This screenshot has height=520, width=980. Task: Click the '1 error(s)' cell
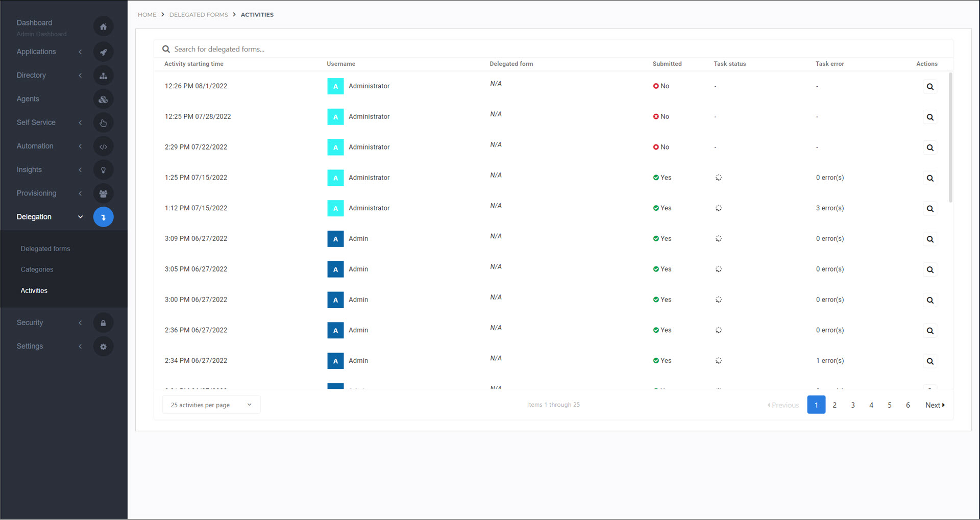coord(830,361)
